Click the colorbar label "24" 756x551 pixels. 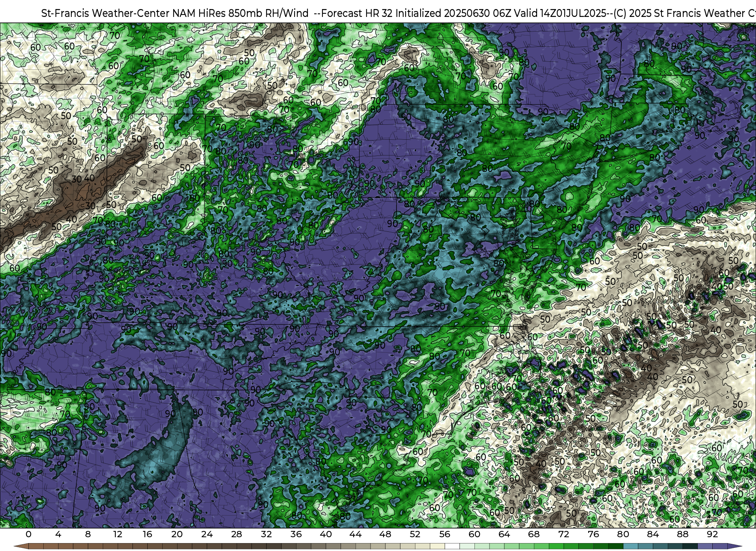pyautogui.click(x=207, y=534)
